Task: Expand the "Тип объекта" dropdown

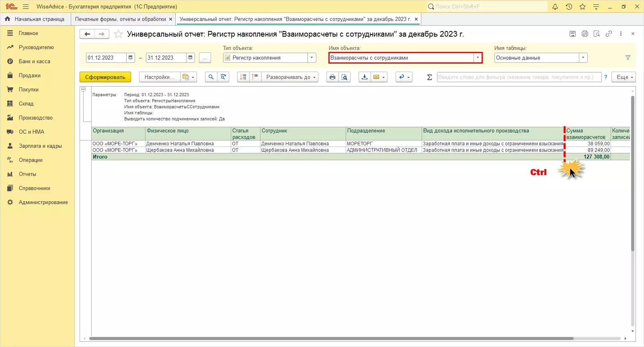Action: (312, 58)
